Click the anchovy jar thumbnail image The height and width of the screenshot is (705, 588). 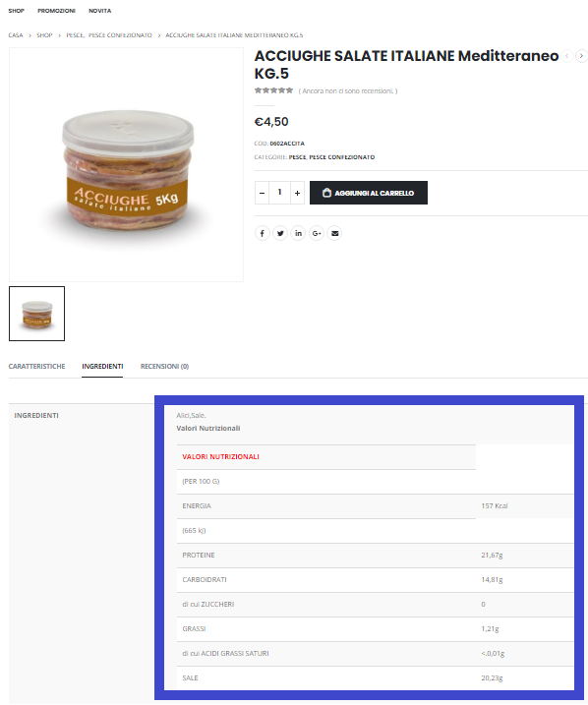(36, 314)
